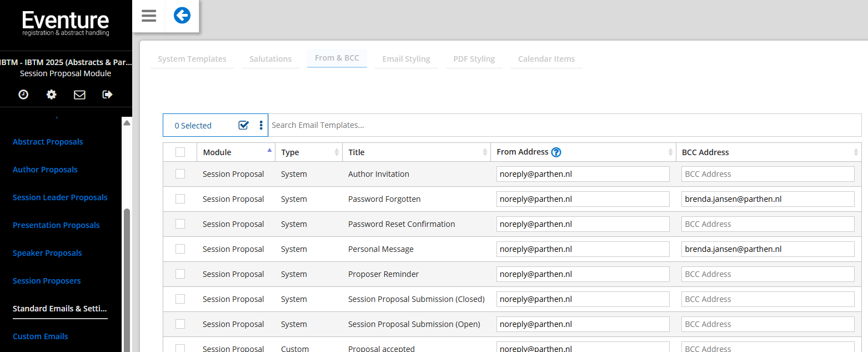Edit BCC Address for Proposer Reminder
The image size is (868, 352).
click(768, 274)
